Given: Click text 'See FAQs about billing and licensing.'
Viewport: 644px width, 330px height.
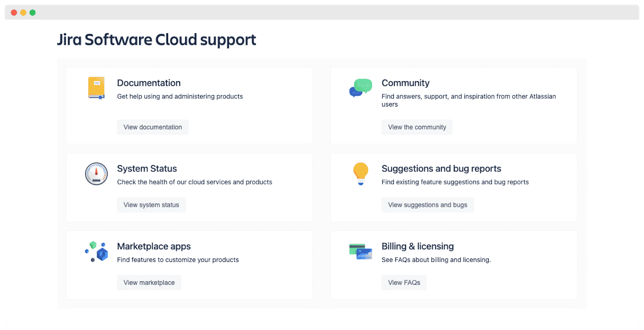Looking at the screenshot, I should [436, 260].
